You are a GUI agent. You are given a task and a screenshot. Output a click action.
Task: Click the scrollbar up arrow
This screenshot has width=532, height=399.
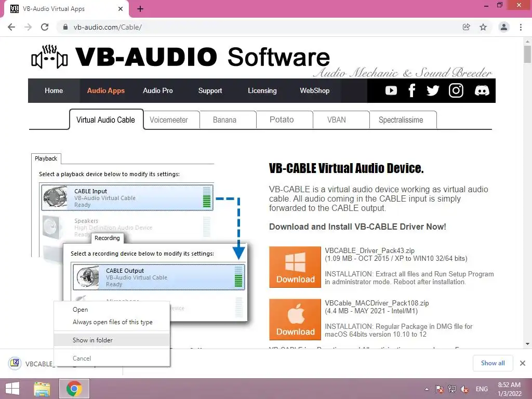click(527, 41)
